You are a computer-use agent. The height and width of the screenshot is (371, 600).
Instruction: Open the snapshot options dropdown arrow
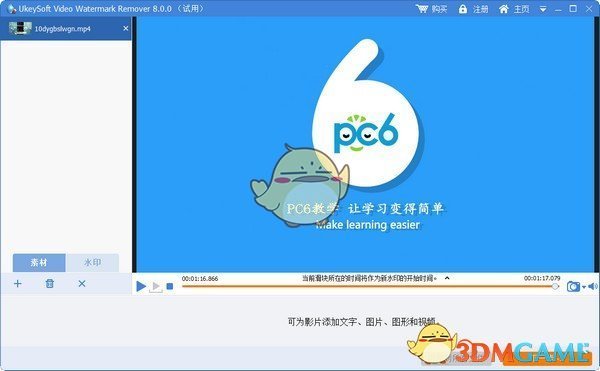(584, 287)
